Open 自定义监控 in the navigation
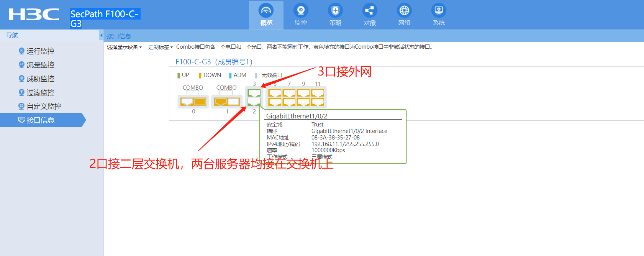Image resolution: width=644 pixels, height=256 pixels. 44,106
